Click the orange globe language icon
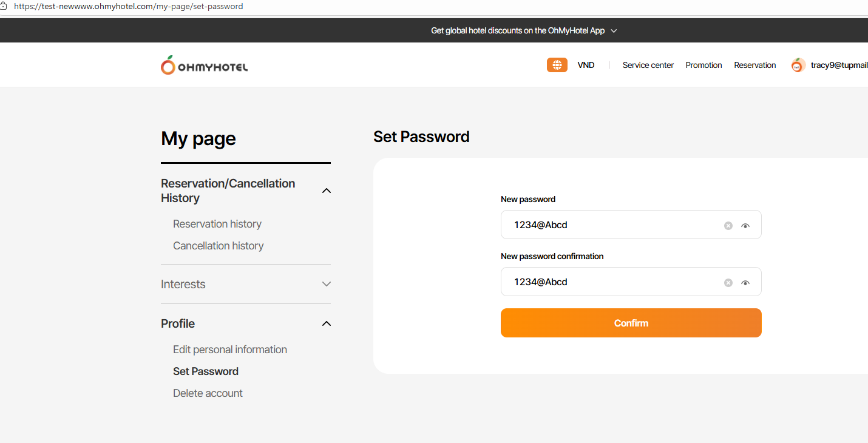Image resolution: width=868 pixels, height=443 pixels. tap(557, 65)
